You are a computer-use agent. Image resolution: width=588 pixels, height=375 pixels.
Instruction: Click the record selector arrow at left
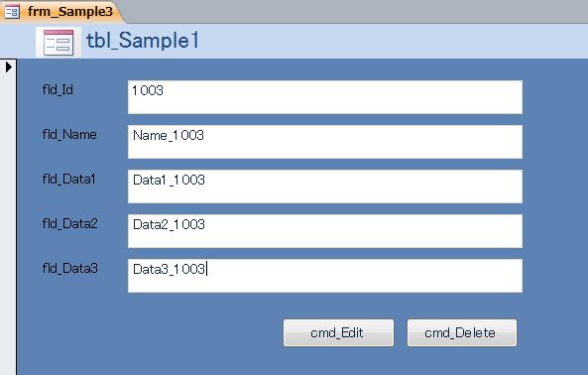point(8,67)
